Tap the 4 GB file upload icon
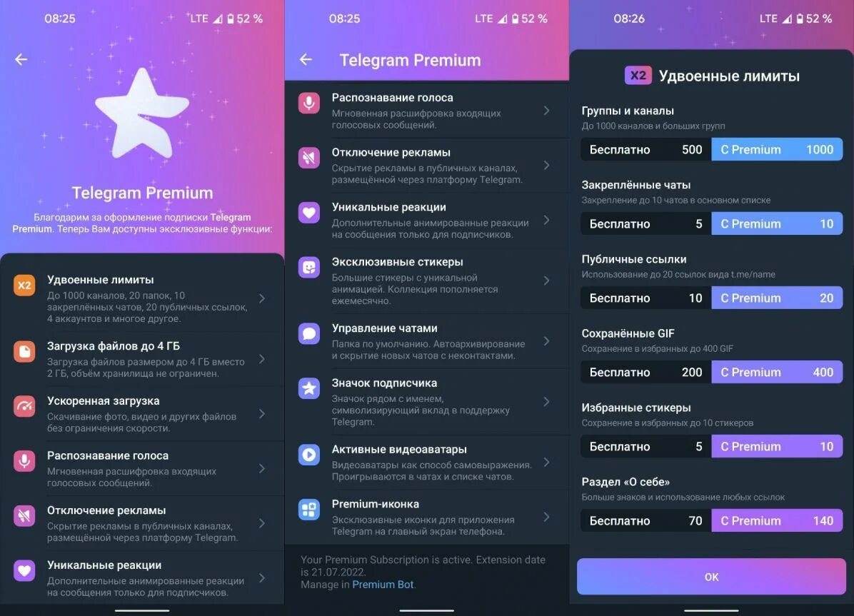The image size is (854, 616). 24,352
